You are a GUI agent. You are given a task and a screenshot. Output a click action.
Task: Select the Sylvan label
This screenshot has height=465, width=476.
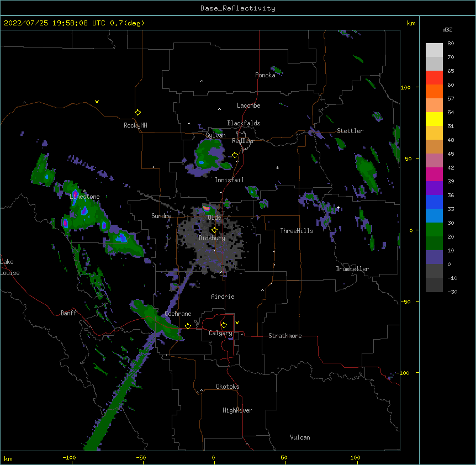click(x=215, y=135)
